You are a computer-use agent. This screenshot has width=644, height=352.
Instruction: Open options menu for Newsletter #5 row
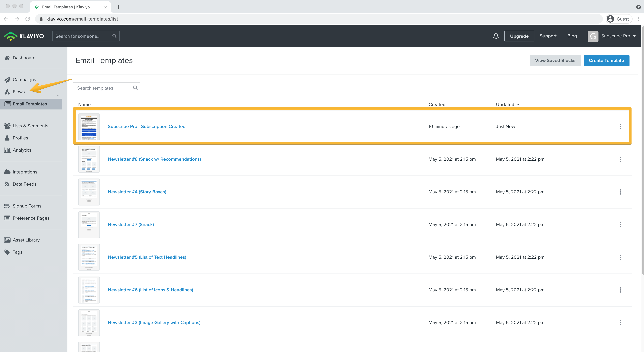[621, 257]
